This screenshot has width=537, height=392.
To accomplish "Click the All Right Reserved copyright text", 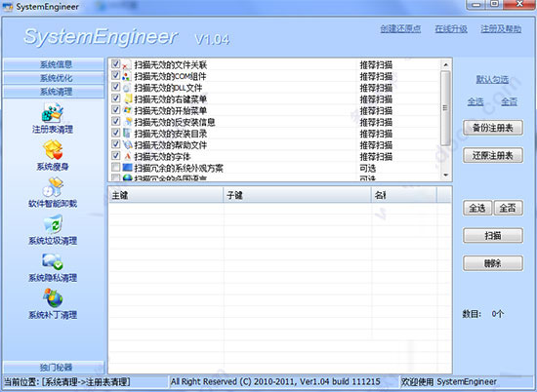I will point(275,381).
